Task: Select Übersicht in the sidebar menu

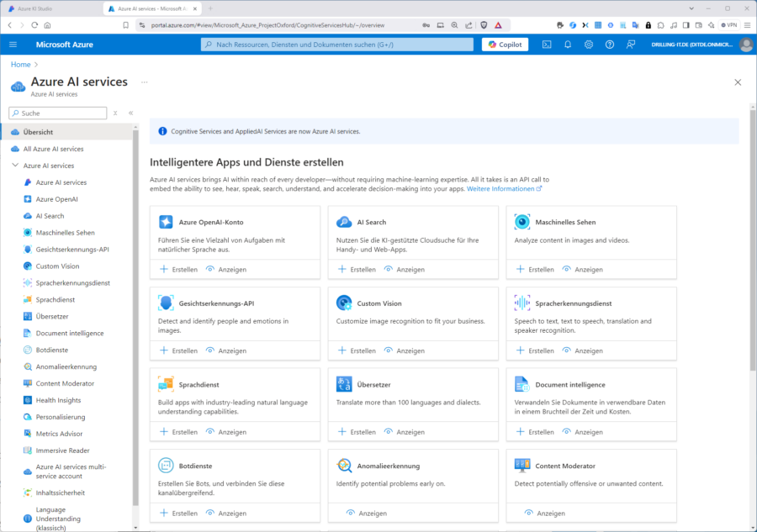Action: [x=39, y=132]
